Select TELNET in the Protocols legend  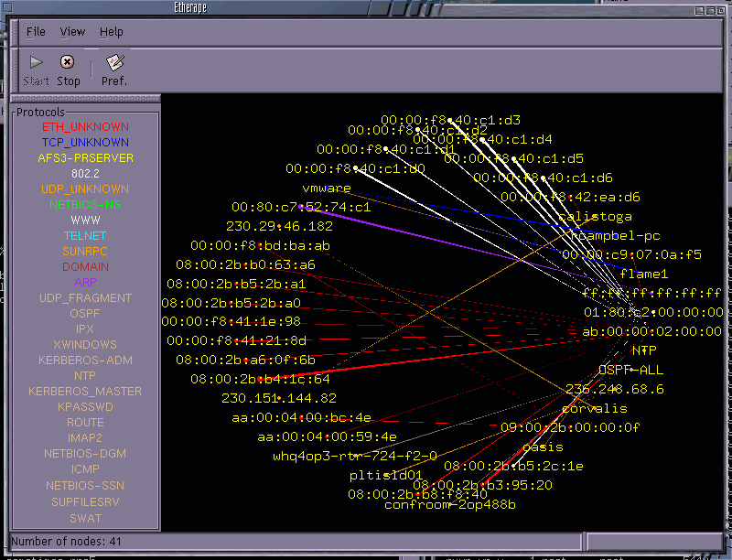(x=85, y=236)
